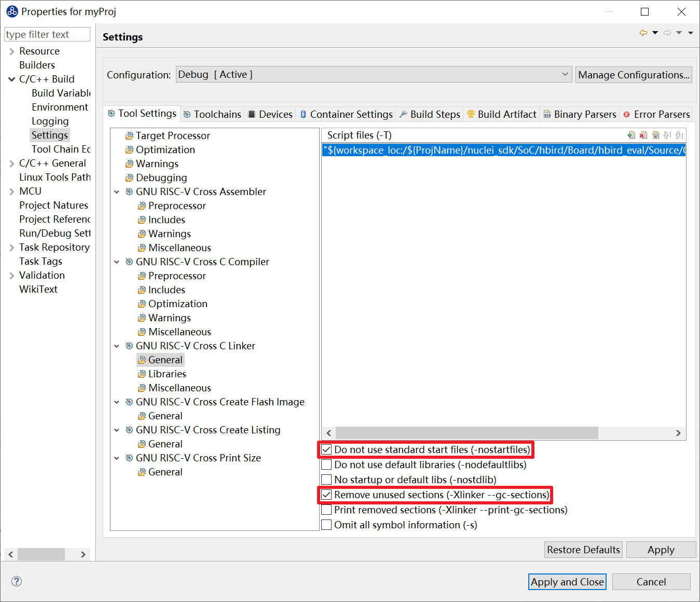
Task: Open the help question mark icon
Action: (17, 581)
